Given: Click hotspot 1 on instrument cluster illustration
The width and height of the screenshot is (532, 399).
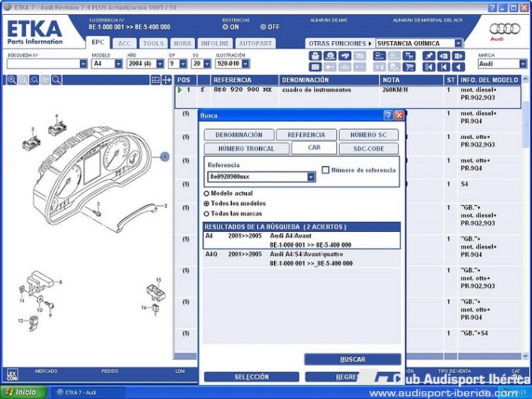Looking at the screenshot, I should [165, 157].
